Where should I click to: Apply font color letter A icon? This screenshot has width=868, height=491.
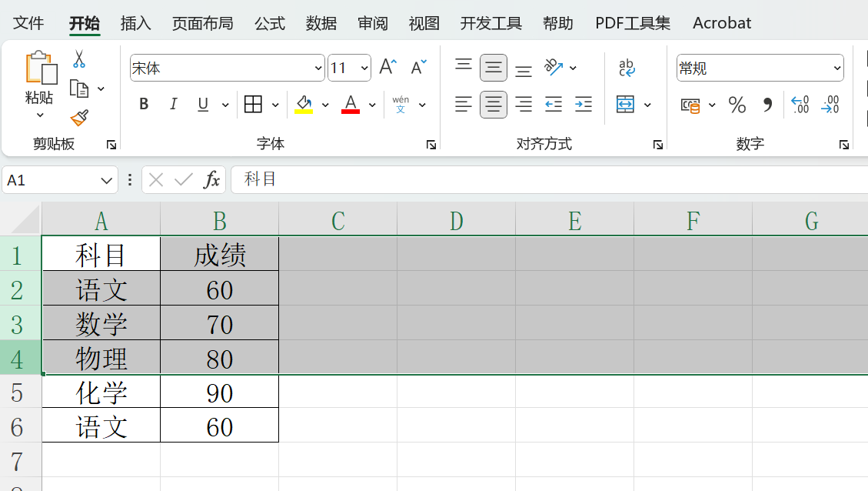click(x=351, y=104)
